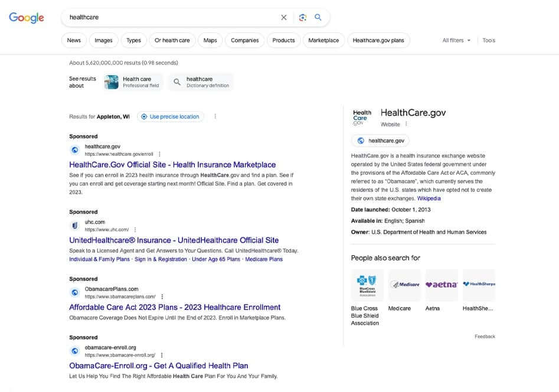Open HealthCare.Gov Official Site result link
The image size is (559, 392).
click(x=172, y=165)
